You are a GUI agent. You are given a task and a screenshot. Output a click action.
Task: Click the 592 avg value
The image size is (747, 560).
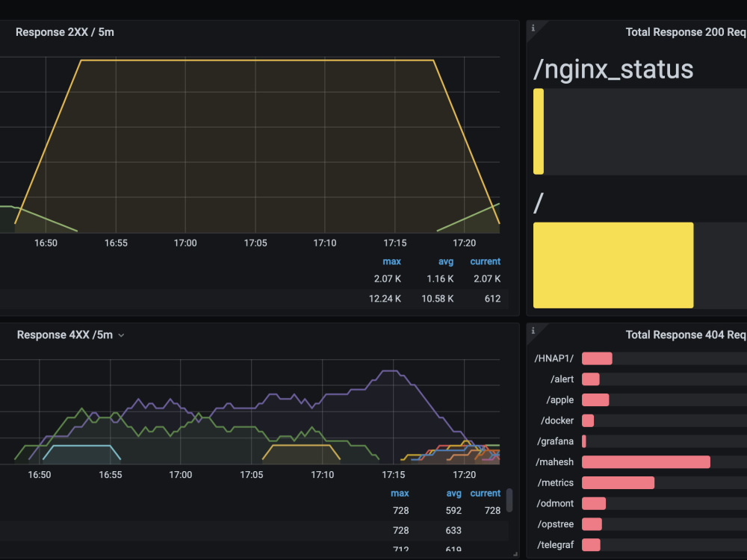pyautogui.click(x=453, y=511)
